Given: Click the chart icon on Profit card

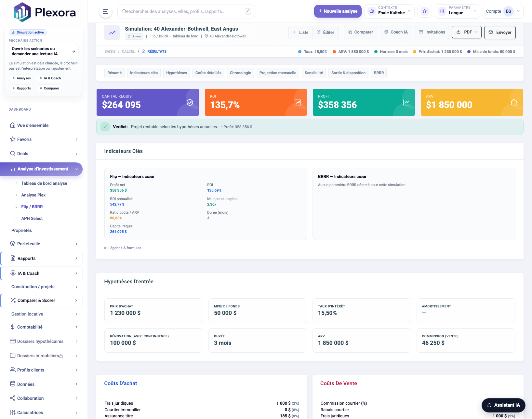Looking at the screenshot, I should point(406,102).
